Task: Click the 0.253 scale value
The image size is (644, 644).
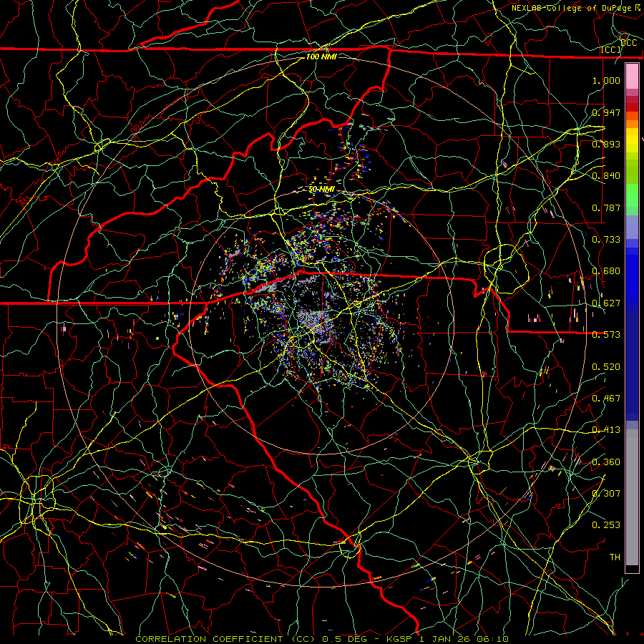Action: click(x=606, y=525)
